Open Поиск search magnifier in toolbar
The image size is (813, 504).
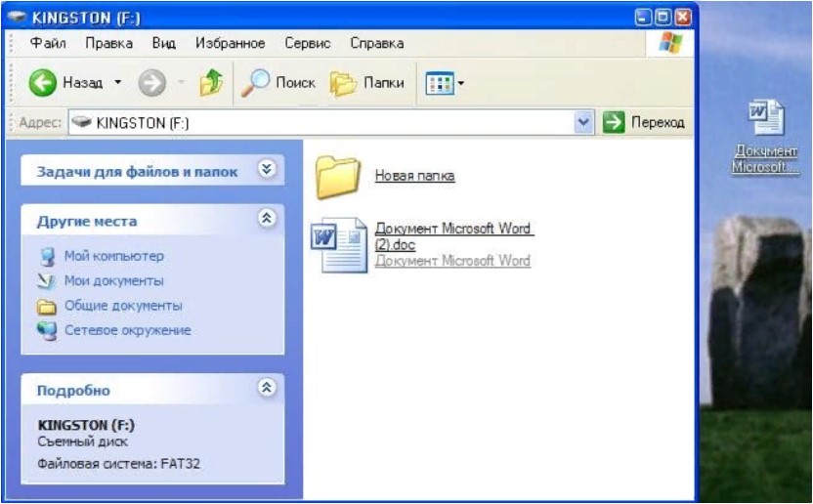coord(256,84)
